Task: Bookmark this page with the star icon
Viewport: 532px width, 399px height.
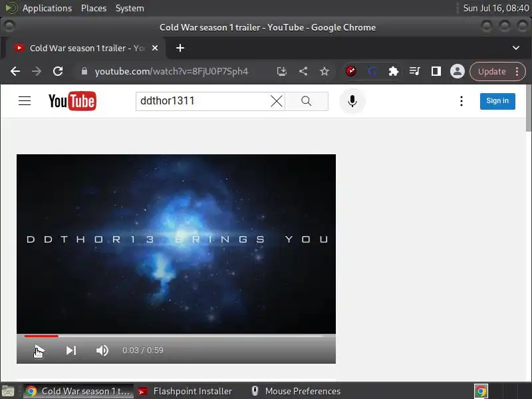Action: click(x=325, y=71)
